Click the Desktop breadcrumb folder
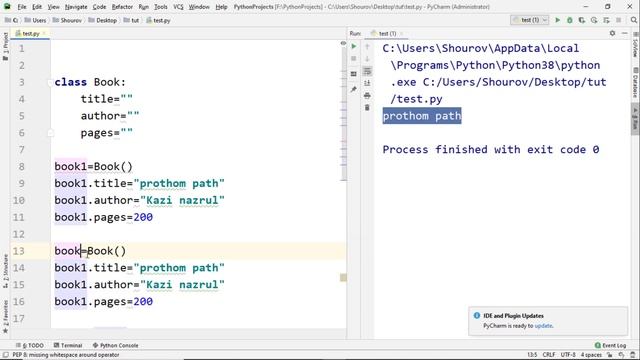The width and height of the screenshot is (640, 360). (x=102, y=20)
